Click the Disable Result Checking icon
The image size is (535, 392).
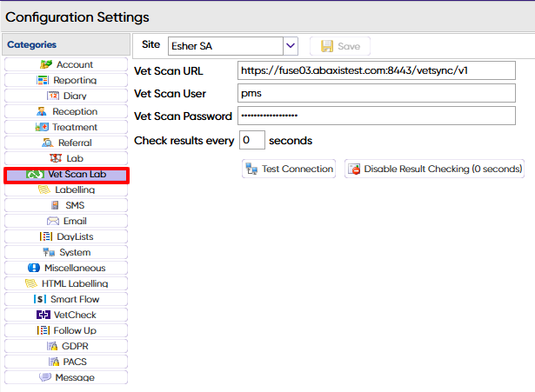354,169
